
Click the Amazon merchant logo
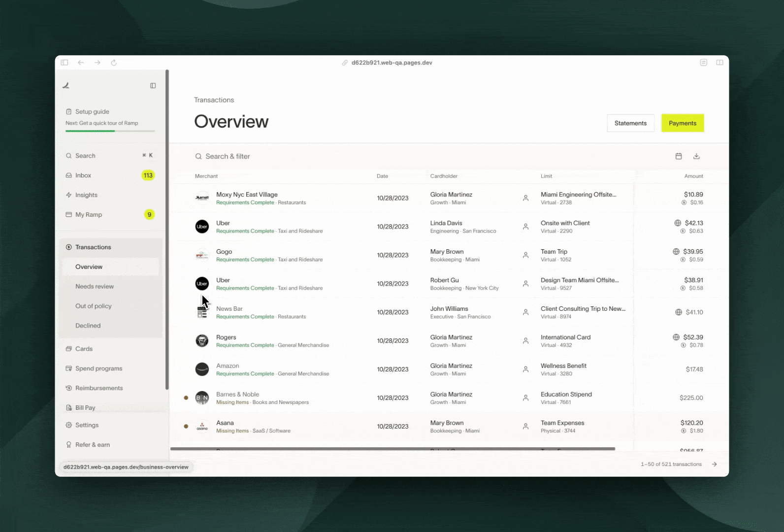tap(202, 369)
